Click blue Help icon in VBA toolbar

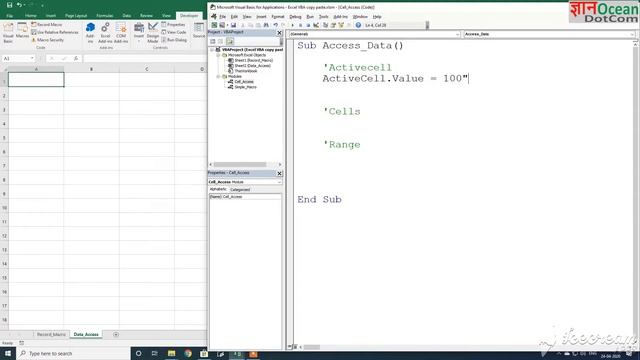click(x=358, y=25)
